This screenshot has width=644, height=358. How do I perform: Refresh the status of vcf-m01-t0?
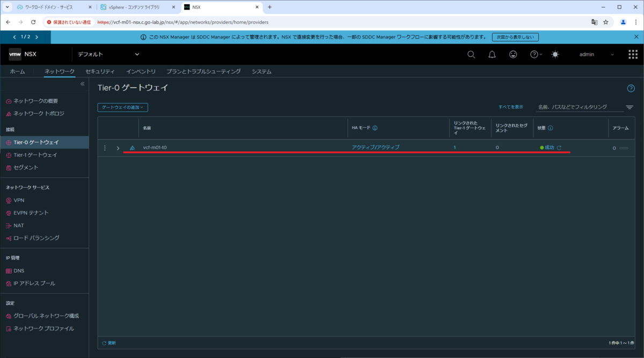(x=559, y=148)
